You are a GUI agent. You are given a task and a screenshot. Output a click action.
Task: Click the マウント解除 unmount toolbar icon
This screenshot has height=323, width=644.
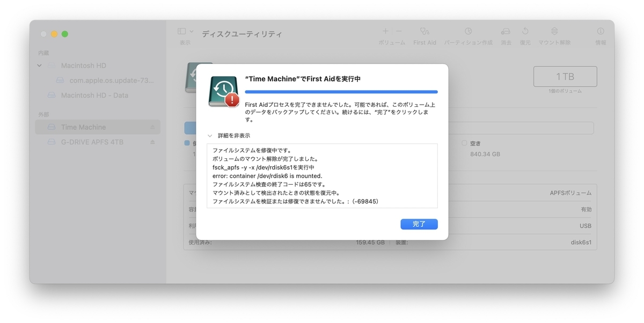click(554, 32)
